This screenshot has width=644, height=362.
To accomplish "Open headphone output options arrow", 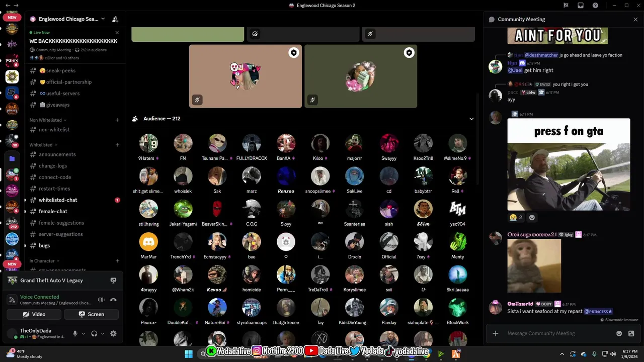I will click(x=103, y=333).
